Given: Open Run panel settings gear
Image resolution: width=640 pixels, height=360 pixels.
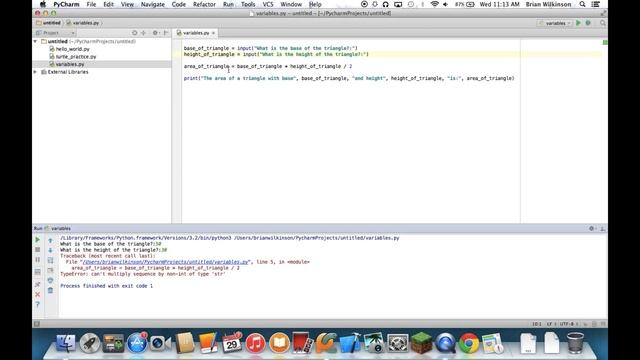Looking at the screenshot, I should (591, 229).
